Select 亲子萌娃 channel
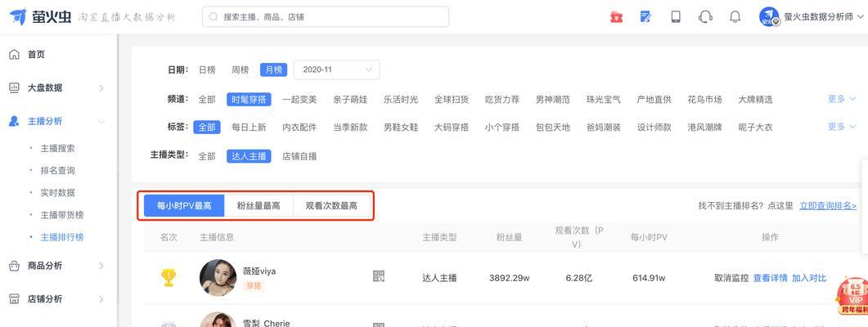868x327 pixels. click(x=350, y=100)
